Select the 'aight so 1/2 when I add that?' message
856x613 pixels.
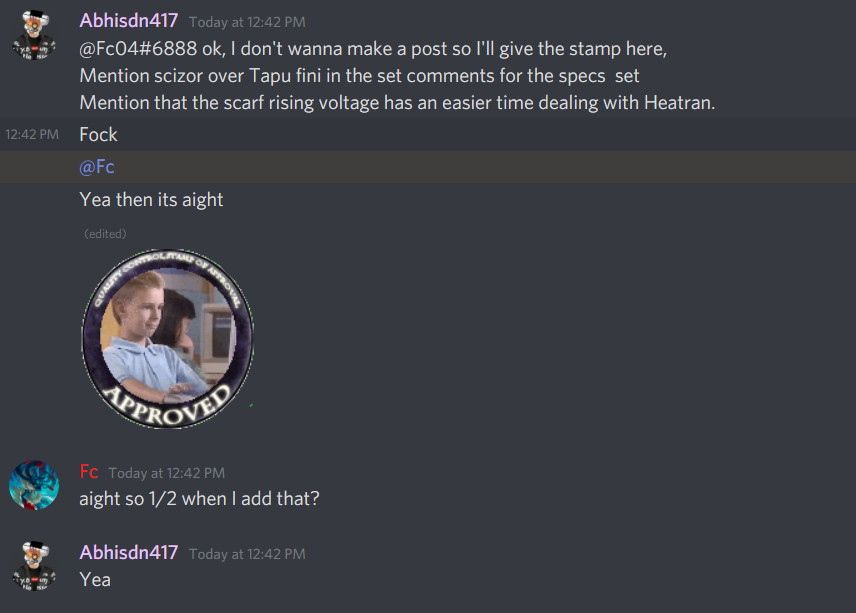(x=199, y=498)
